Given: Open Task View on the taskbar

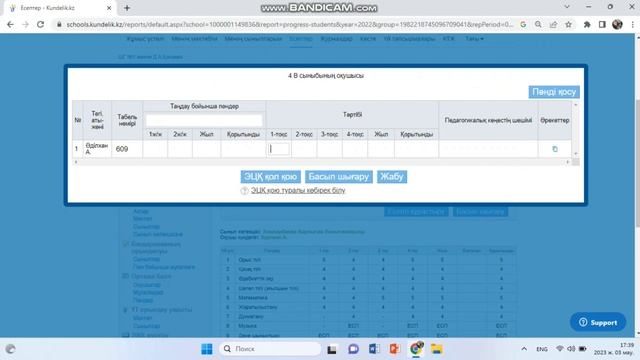Looking at the screenshot, I should [x=332, y=349].
